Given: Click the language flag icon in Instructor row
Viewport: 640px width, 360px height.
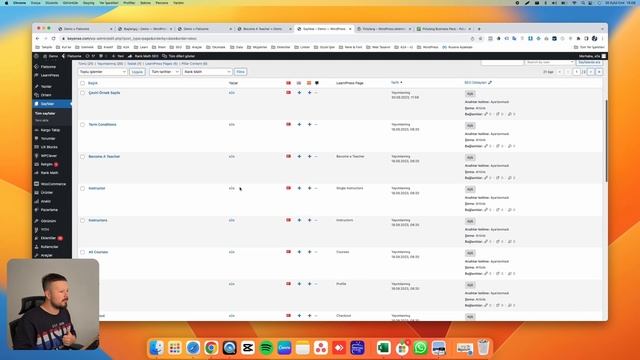Looking at the screenshot, I should tap(289, 188).
